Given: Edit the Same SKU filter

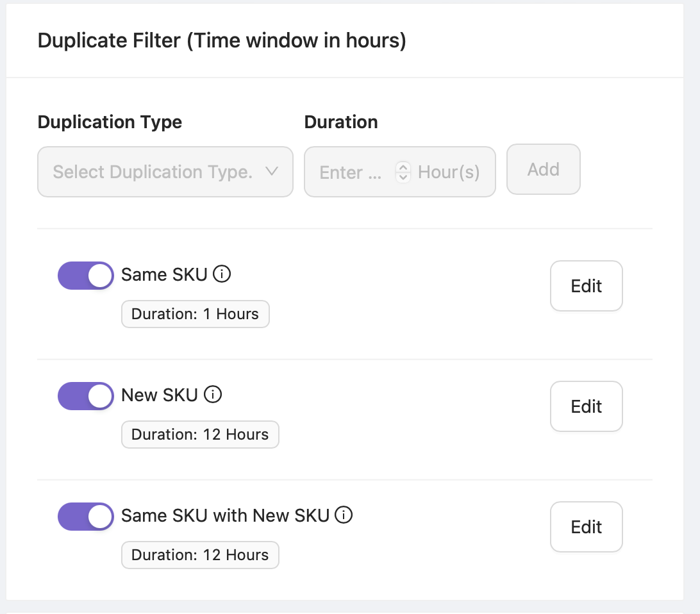Looking at the screenshot, I should (586, 286).
